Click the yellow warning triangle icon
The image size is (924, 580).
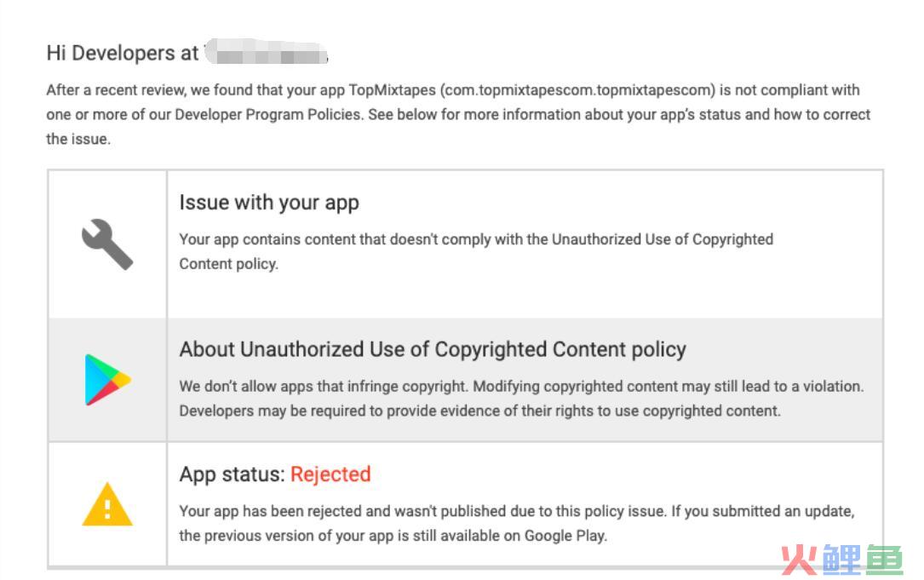click(107, 504)
